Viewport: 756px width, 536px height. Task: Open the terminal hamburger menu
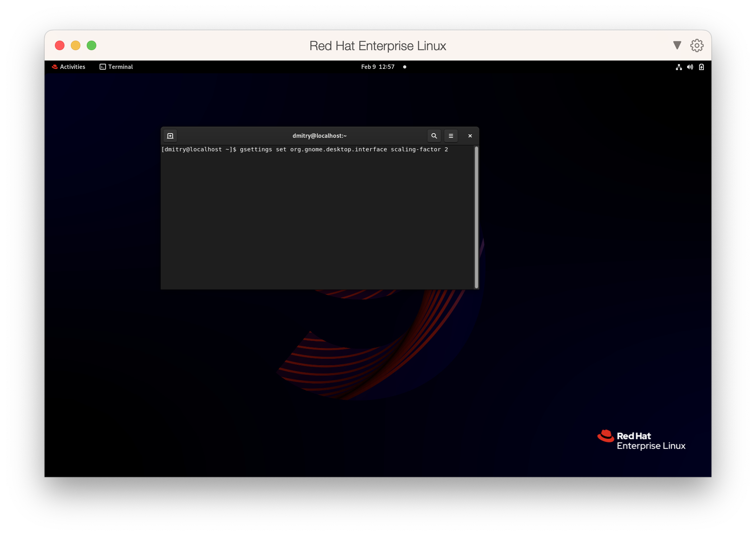pos(451,136)
